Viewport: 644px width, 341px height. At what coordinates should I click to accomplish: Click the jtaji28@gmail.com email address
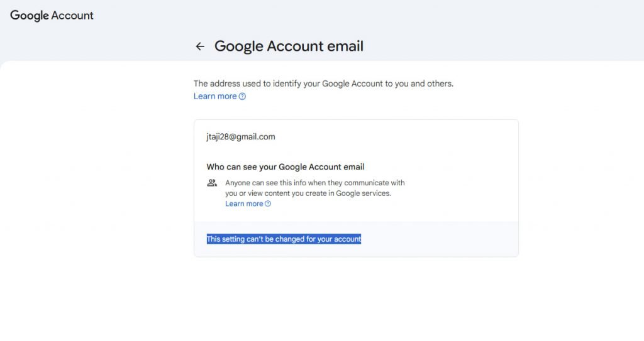tap(241, 136)
